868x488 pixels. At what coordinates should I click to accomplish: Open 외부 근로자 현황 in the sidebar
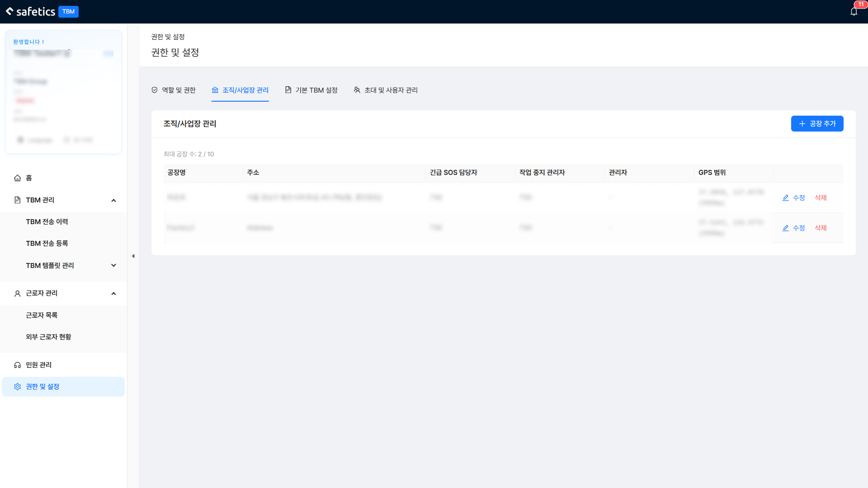[x=63, y=337]
